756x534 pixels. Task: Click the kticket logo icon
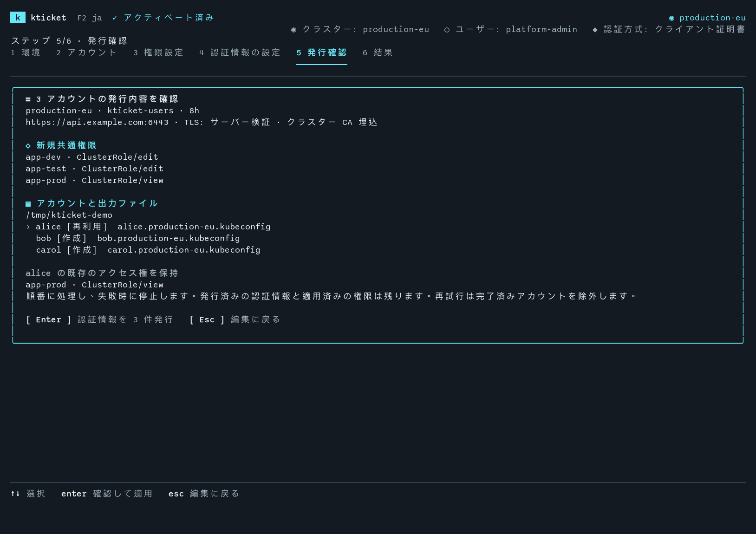pyautogui.click(x=18, y=18)
